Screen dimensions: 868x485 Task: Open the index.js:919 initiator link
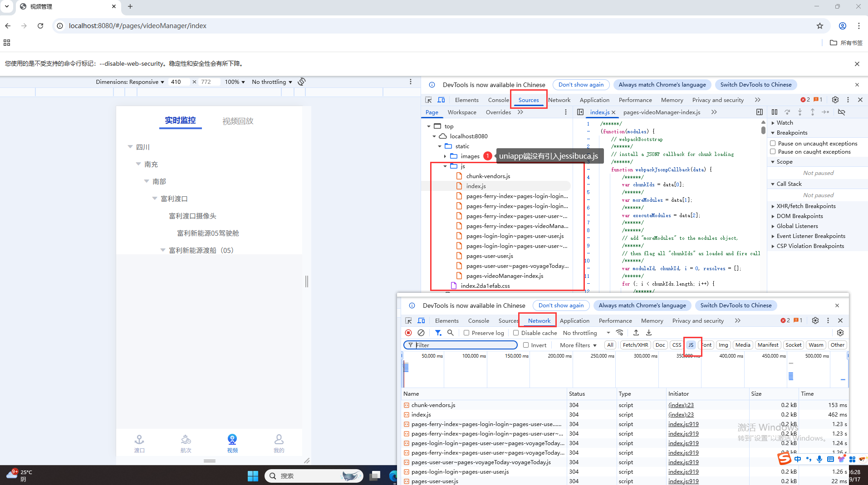coord(683,424)
